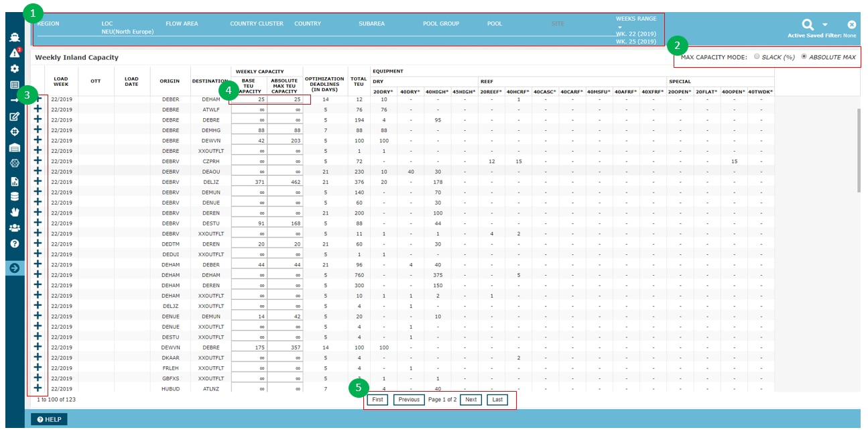Click the magnifier search icon in filter bar
Screen dimensions: 868x434
tap(808, 24)
